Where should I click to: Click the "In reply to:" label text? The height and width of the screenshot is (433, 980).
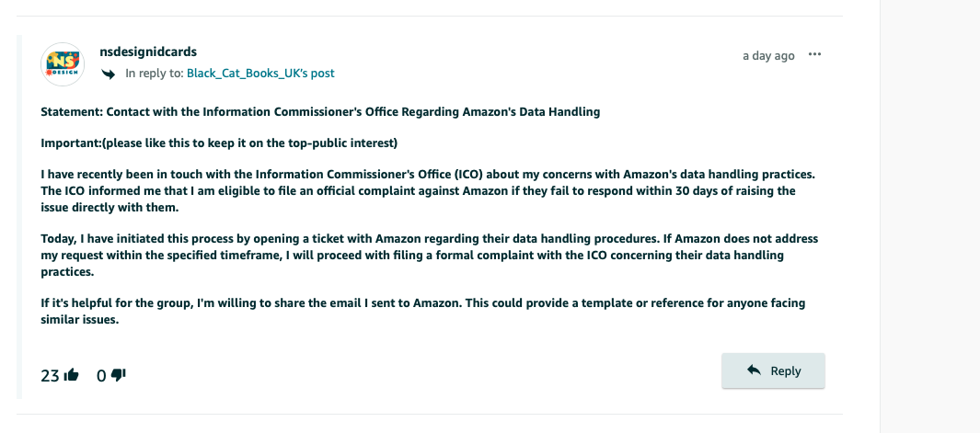coord(155,74)
